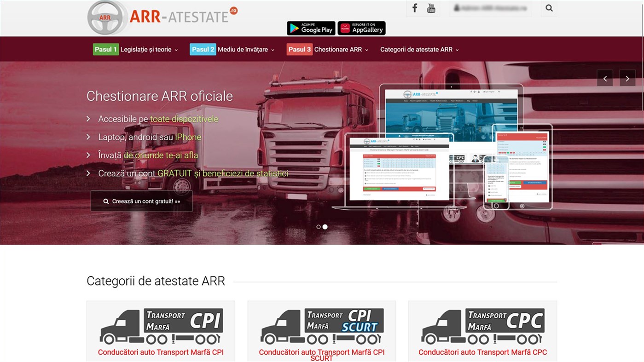Select the second carousel indicator dot

[325, 226]
